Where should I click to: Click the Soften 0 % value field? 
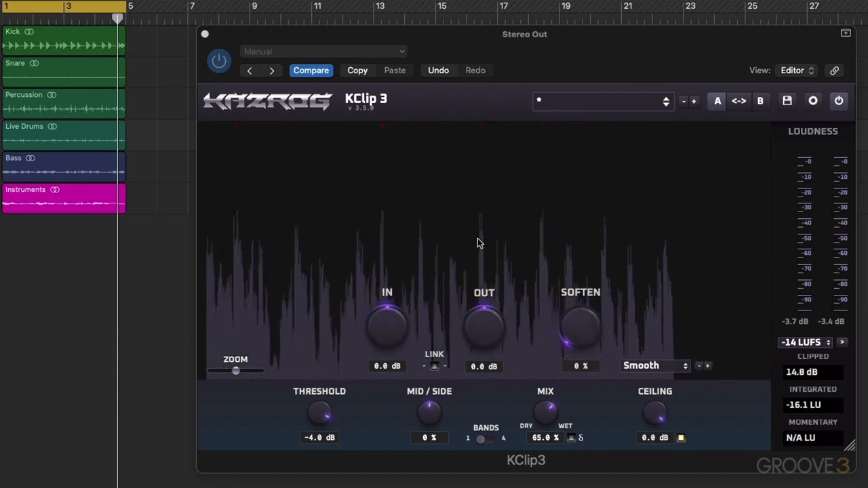[x=581, y=366]
